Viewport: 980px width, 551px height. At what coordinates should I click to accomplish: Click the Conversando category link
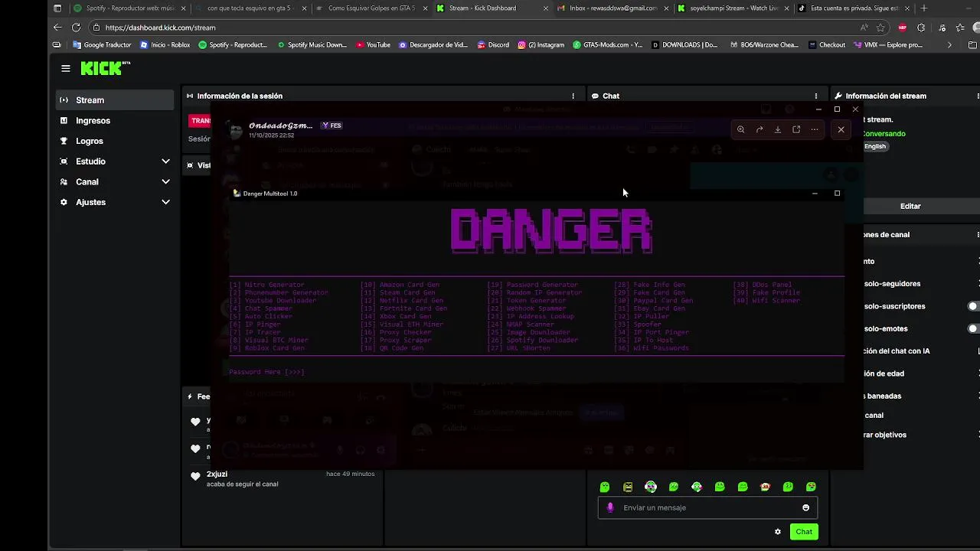coord(884,134)
